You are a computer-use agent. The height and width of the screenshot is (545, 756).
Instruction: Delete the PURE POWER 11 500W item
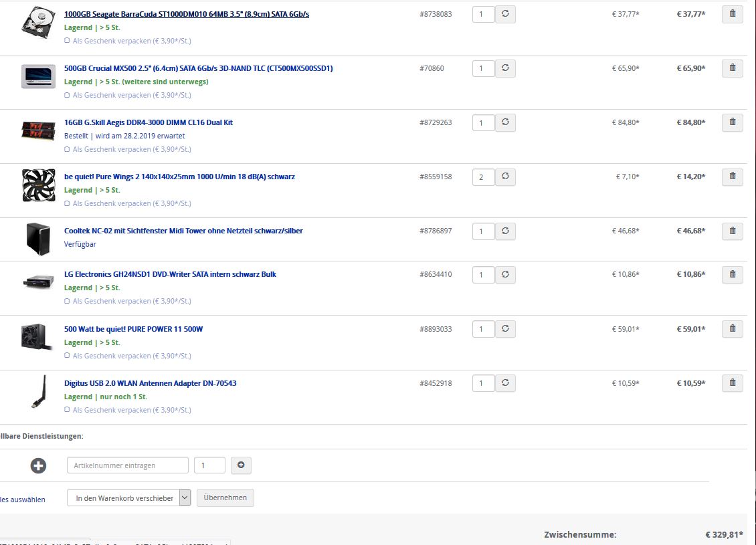[733, 328]
